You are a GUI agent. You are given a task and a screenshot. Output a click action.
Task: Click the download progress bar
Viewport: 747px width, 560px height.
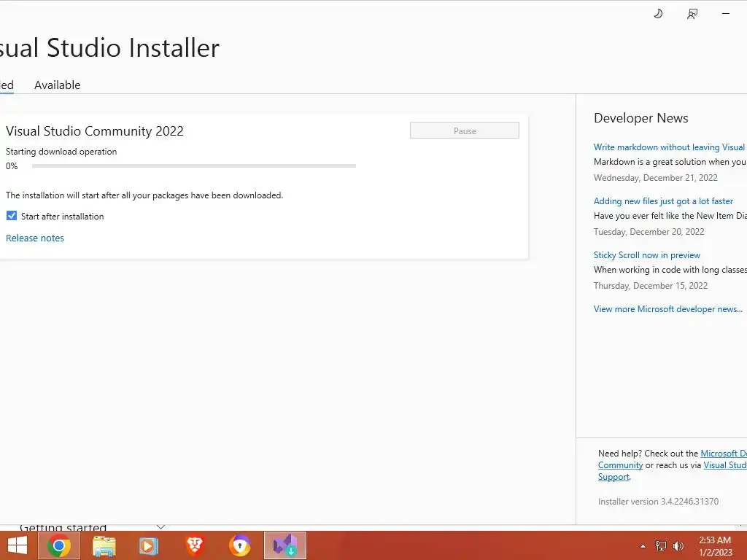click(x=194, y=166)
